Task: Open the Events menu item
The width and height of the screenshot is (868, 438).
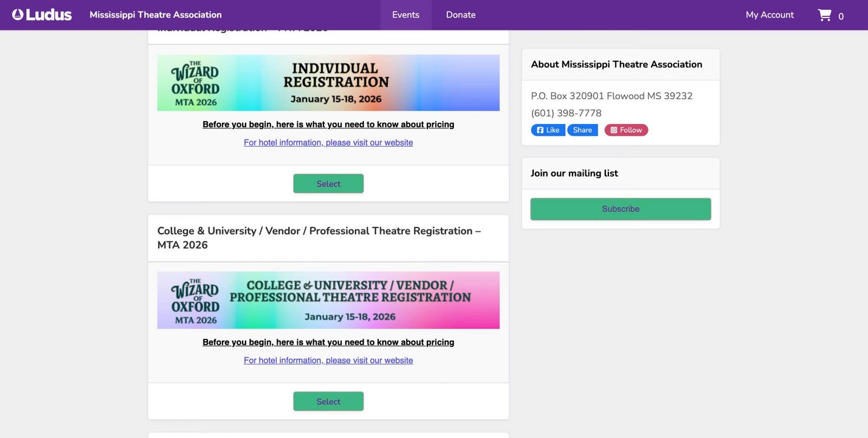Action: click(405, 15)
